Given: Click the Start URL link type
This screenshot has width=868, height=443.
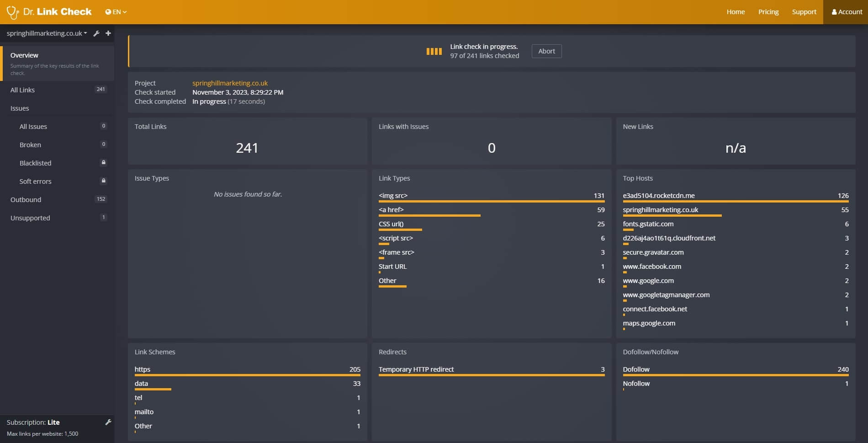Looking at the screenshot, I should click(392, 267).
